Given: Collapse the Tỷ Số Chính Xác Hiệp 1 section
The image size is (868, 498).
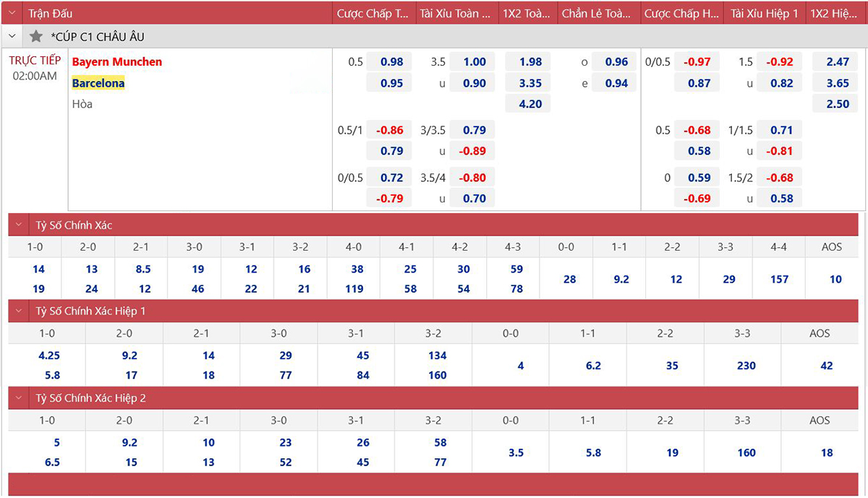Looking at the screenshot, I should pos(20,312).
